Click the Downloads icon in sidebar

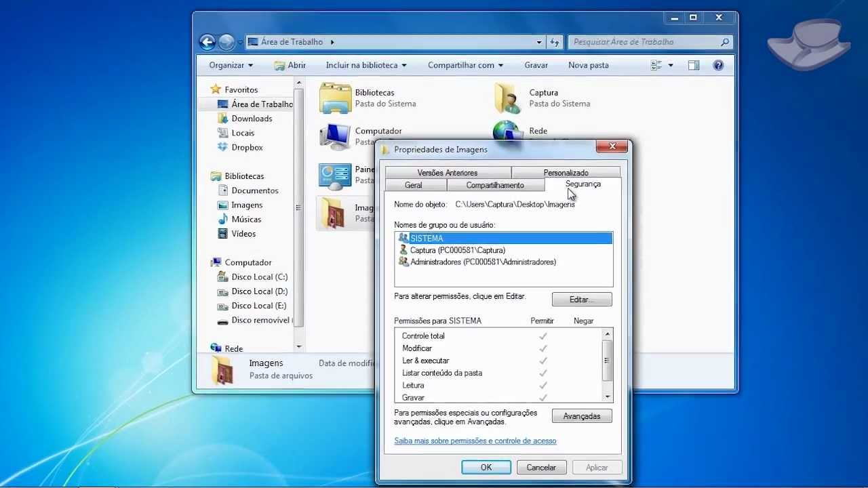click(222, 119)
